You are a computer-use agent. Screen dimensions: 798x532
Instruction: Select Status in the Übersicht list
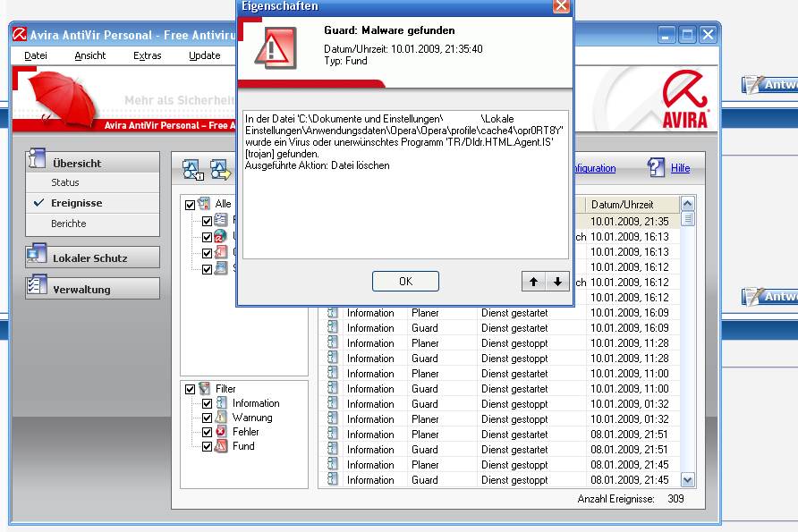65,182
